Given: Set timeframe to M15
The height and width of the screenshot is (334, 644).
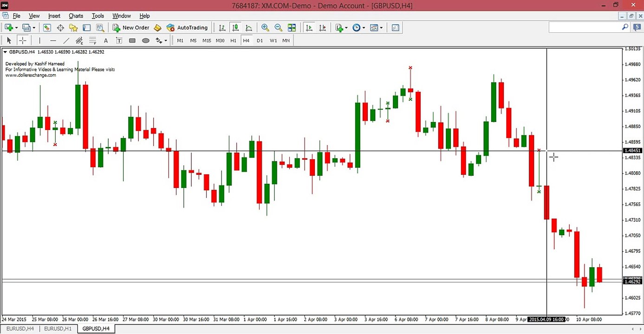Looking at the screenshot, I should point(207,41).
